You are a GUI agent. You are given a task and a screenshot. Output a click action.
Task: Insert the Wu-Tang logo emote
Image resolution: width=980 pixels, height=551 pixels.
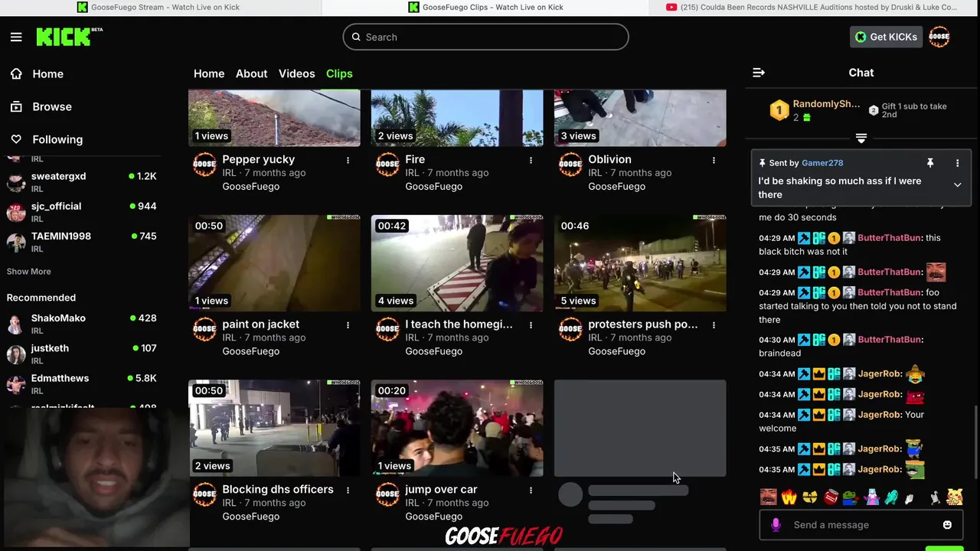(x=810, y=497)
